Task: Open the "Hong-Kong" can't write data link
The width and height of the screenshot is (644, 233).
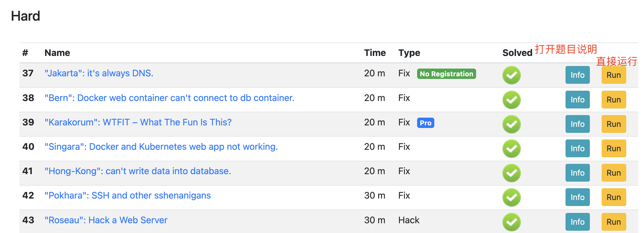Action: 138,171
